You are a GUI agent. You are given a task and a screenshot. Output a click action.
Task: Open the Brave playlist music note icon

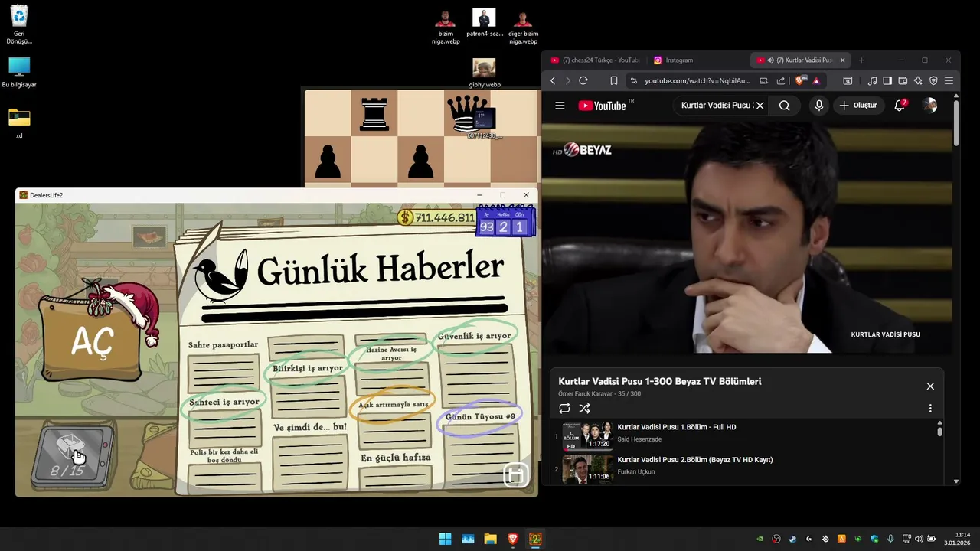point(872,80)
